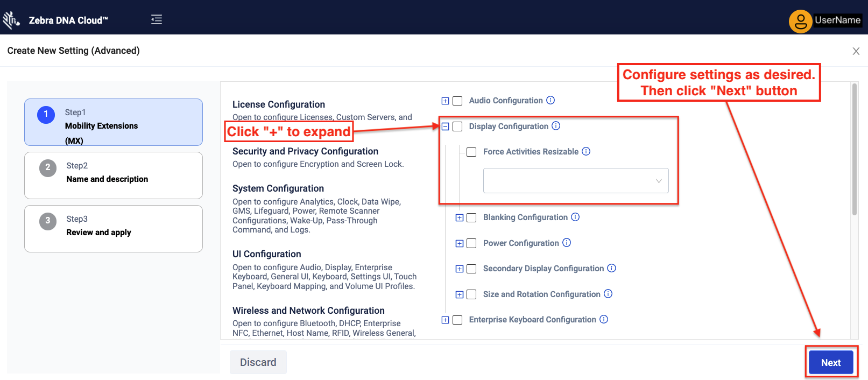Open the UserName profile avatar icon
The image size is (868, 380).
[800, 22]
